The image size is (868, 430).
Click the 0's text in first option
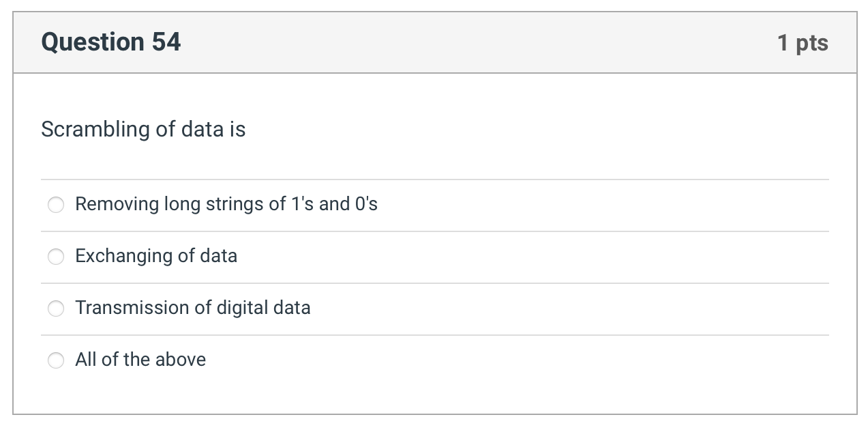(x=366, y=204)
